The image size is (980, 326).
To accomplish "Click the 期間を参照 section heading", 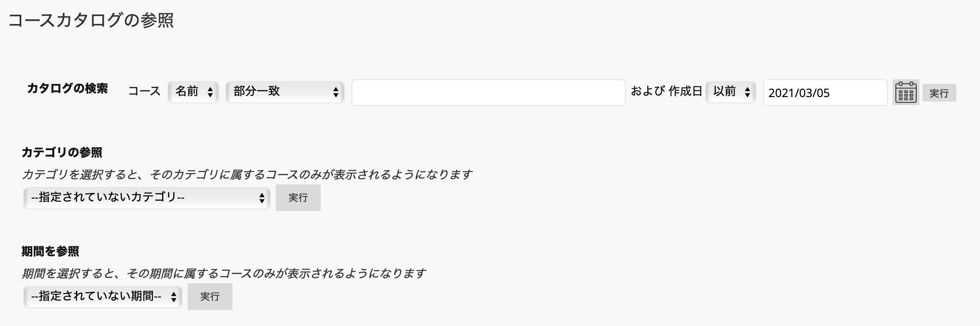I will [x=50, y=252].
